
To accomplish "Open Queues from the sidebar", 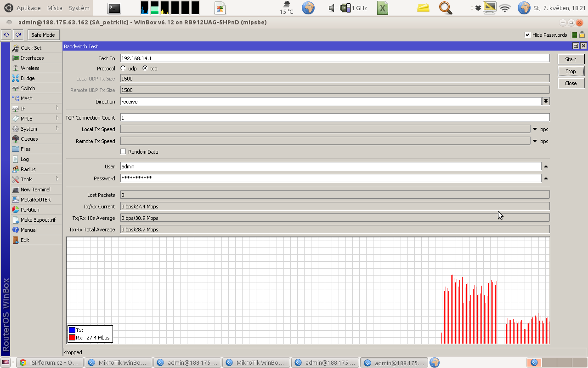I will click(36, 139).
